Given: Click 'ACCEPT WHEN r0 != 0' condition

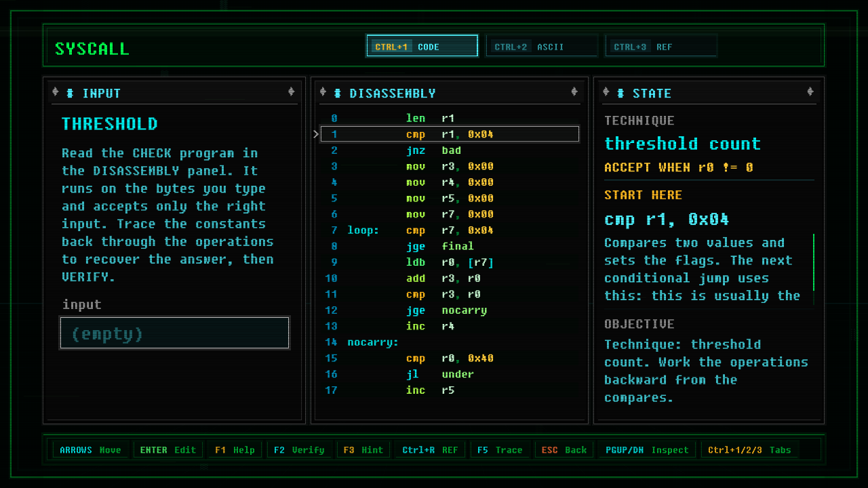Looking at the screenshot, I should pos(679,167).
